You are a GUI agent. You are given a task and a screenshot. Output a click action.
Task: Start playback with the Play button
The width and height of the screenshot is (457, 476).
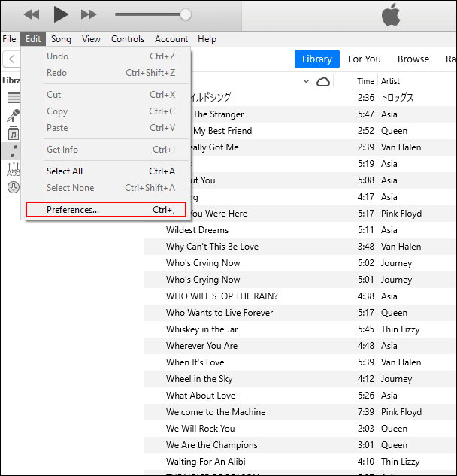61,14
